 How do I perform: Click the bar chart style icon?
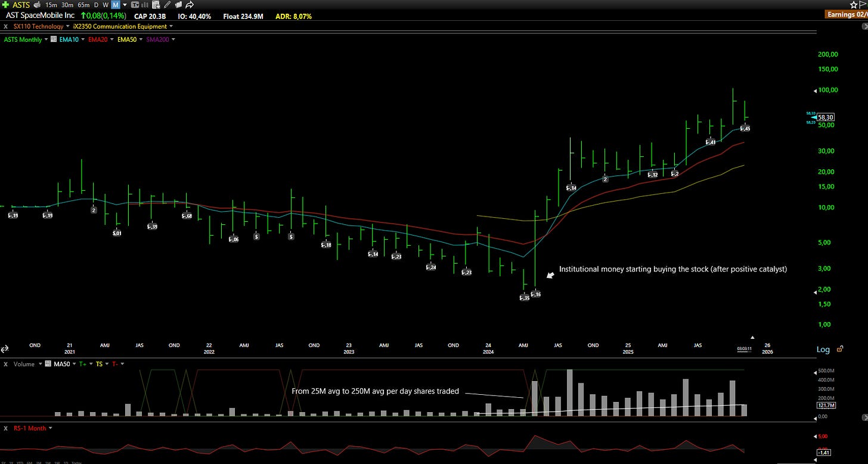click(145, 5)
